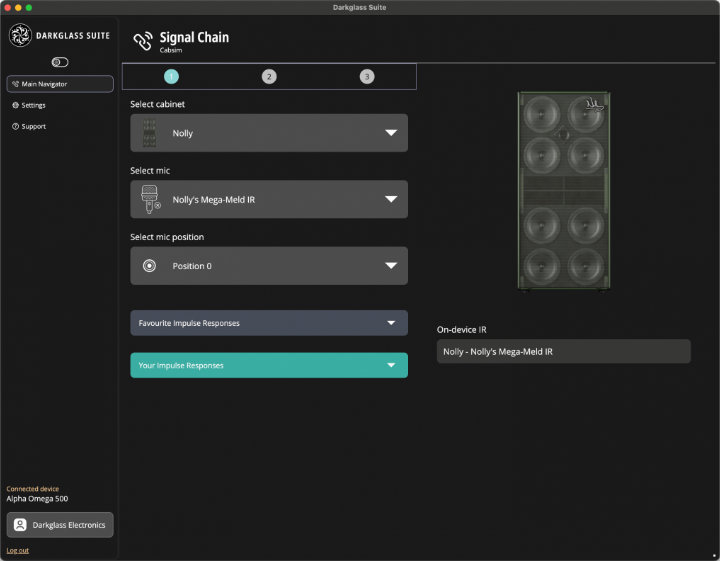
Task: Click the arrow of Nolly's Mega-Meld IR dropdown
Action: tap(391, 199)
